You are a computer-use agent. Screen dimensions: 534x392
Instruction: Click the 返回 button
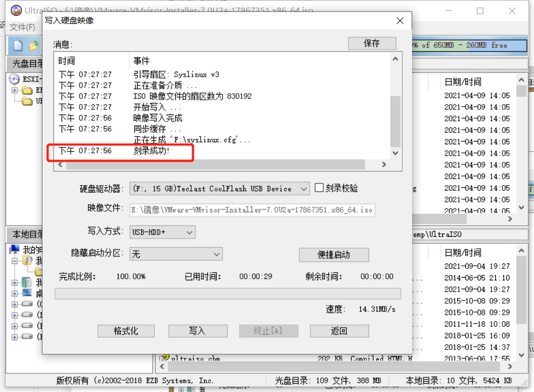339,330
